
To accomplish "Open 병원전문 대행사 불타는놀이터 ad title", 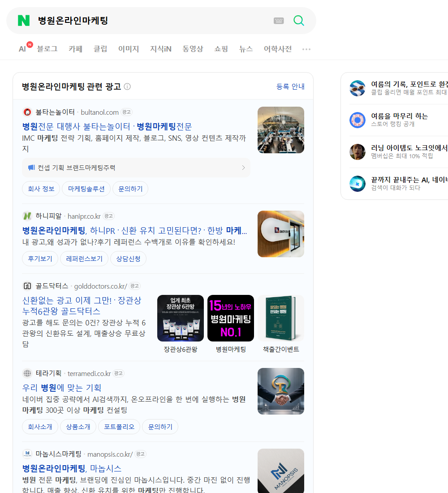I will pos(107,126).
